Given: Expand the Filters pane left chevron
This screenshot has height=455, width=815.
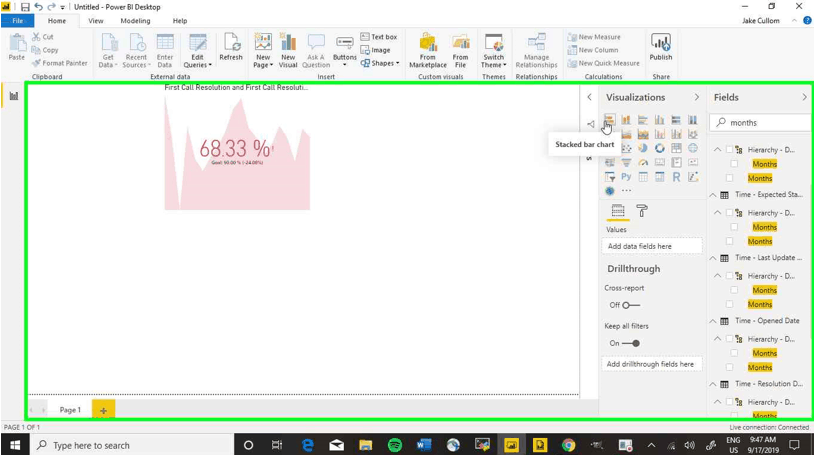Looking at the screenshot, I should [x=589, y=97].
